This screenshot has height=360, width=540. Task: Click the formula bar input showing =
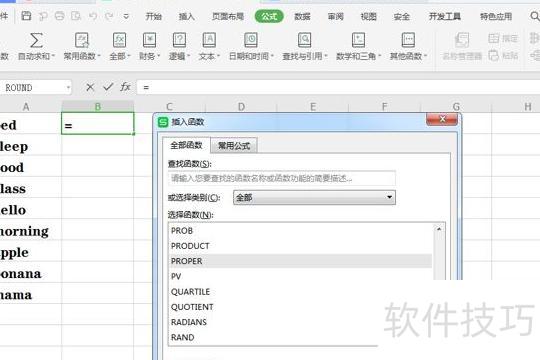(338, 88)
